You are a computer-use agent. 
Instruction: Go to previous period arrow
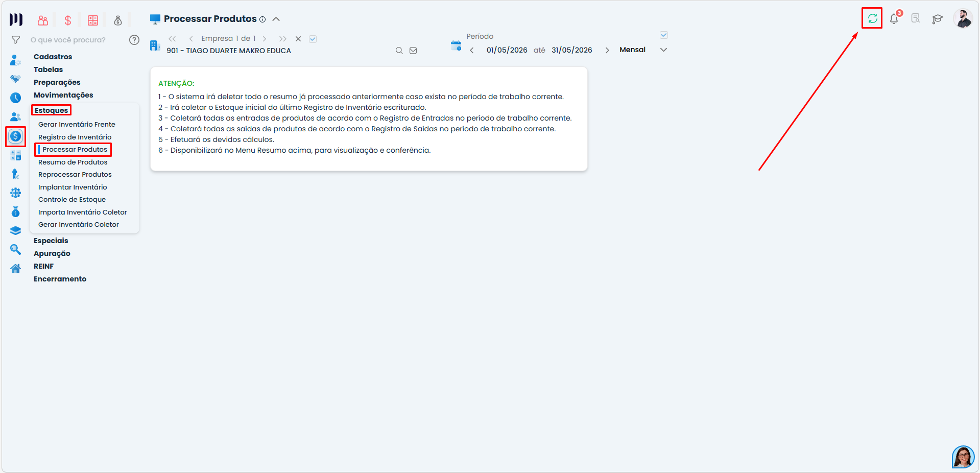(x=472, y=50)
